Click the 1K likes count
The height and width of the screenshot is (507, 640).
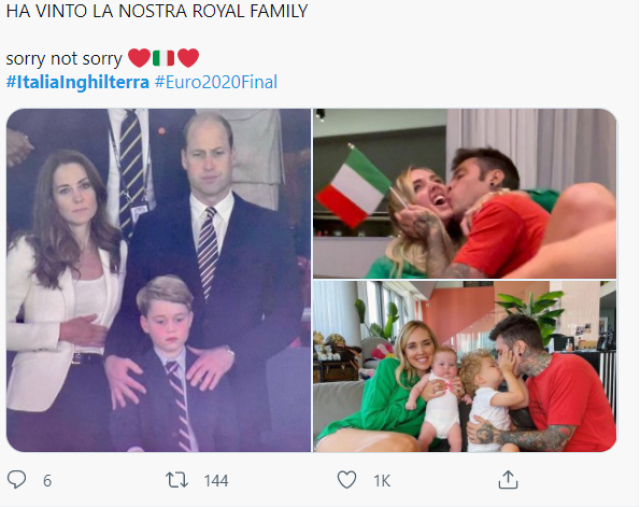[x=382, y=481]
